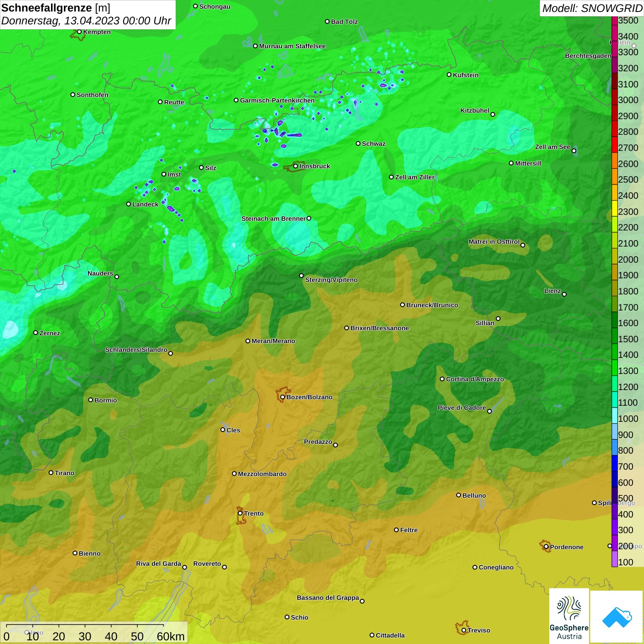The width and height of the screenshot is (644, 644).
Task: Click the Belluno marker dot
Action: tap(458, 495)
